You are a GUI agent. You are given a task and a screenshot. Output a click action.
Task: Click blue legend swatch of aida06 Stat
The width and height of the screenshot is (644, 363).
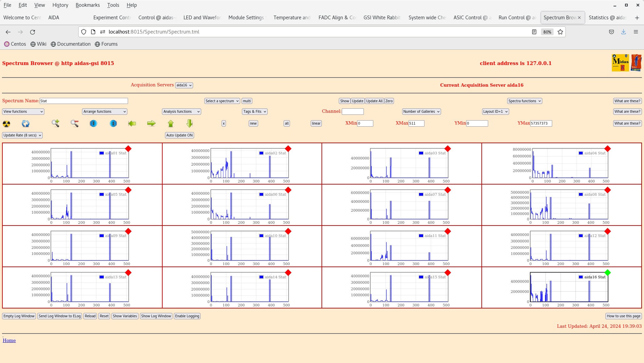click(x=262, y=194)
